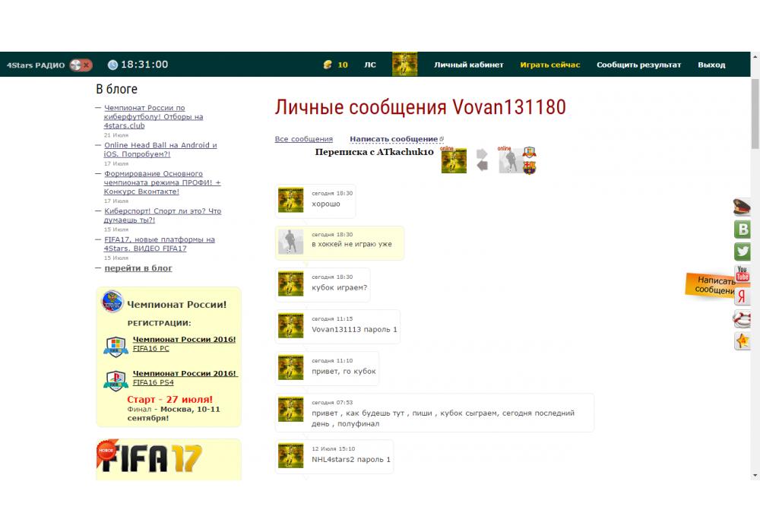Screen dimensions: 760x532
Task: Open the VKontakte sidebar icon
Action: point(742,230)
